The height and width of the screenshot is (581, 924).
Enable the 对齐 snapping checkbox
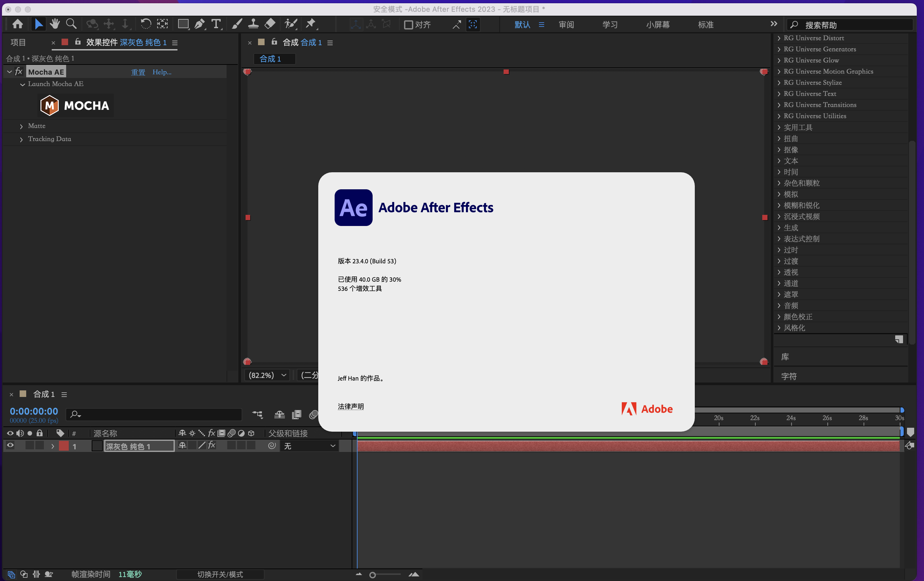pos(408,25)
